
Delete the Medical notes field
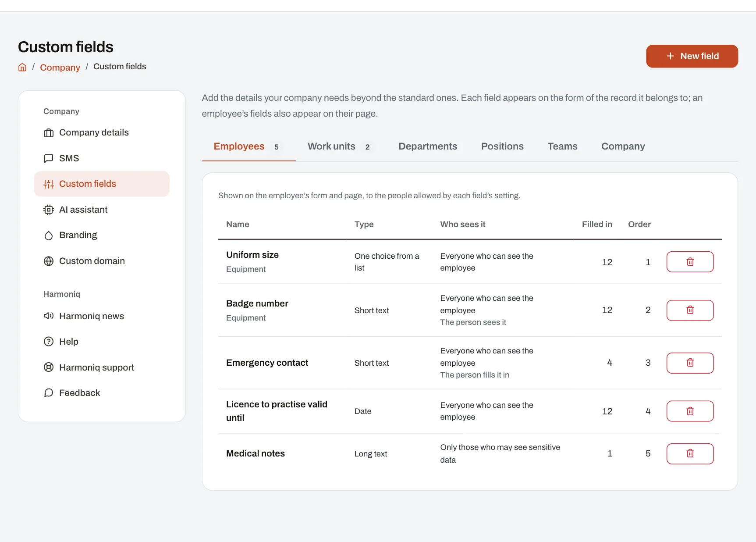coord(690,453)
